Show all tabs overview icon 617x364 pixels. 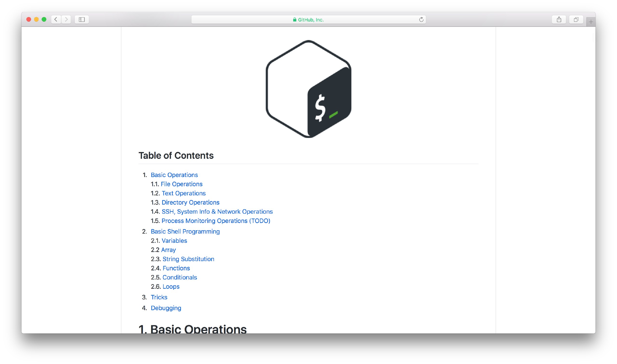click(x=576, y=19)
